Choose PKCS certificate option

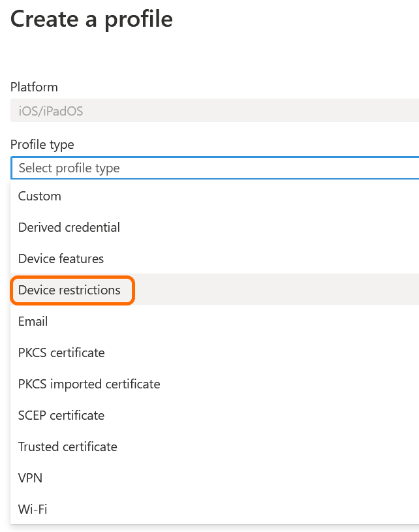pos(61,352)
